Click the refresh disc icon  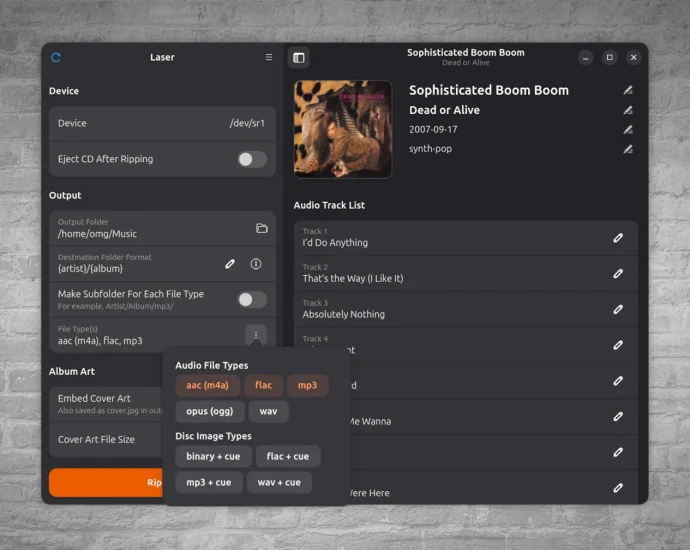coord(56,57)
